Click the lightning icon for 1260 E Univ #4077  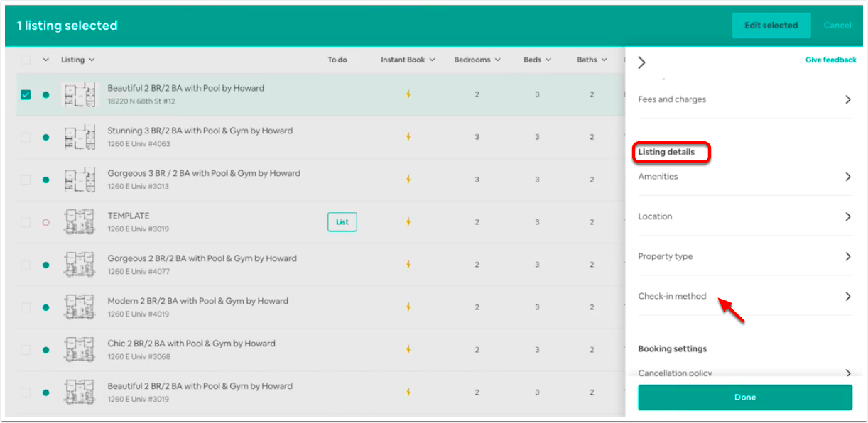tap(408, 265)
